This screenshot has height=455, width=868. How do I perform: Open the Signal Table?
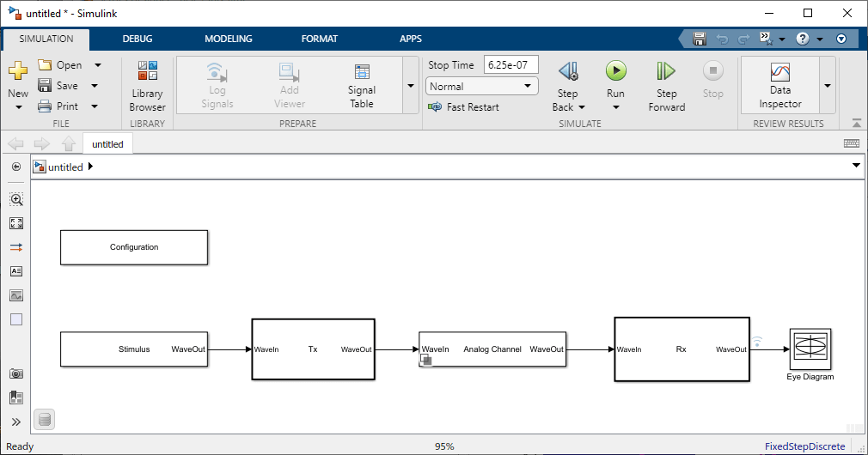click(x=362, y=86)
